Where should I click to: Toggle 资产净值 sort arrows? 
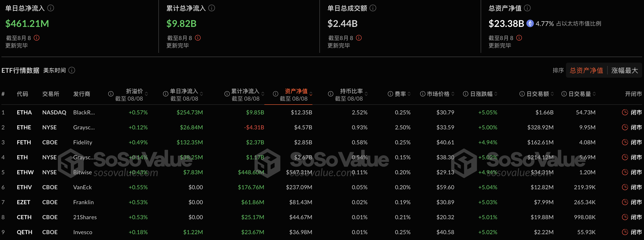pyautogui.click(x=311, y=94)
